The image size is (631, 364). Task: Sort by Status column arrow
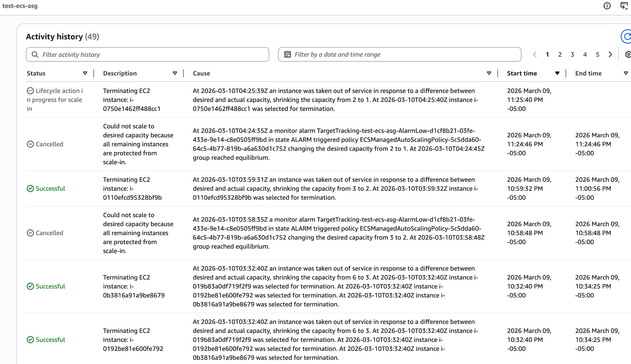[x=85, y=73]
